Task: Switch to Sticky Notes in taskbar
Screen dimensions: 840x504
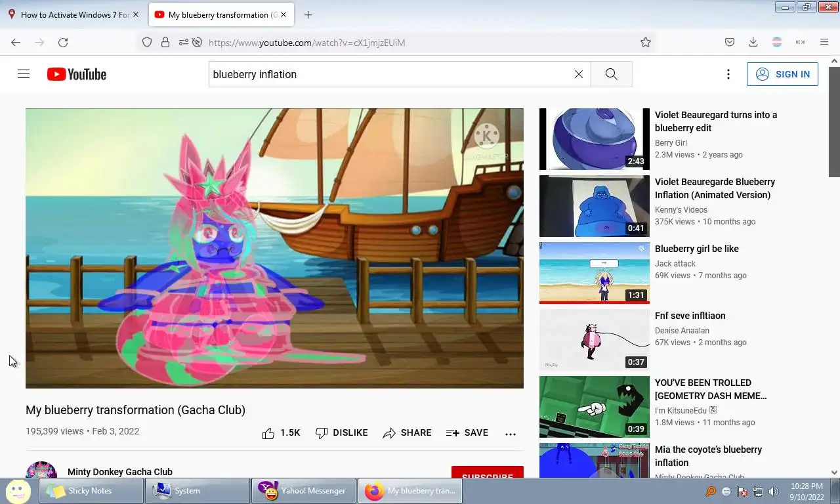Action: 91,491
